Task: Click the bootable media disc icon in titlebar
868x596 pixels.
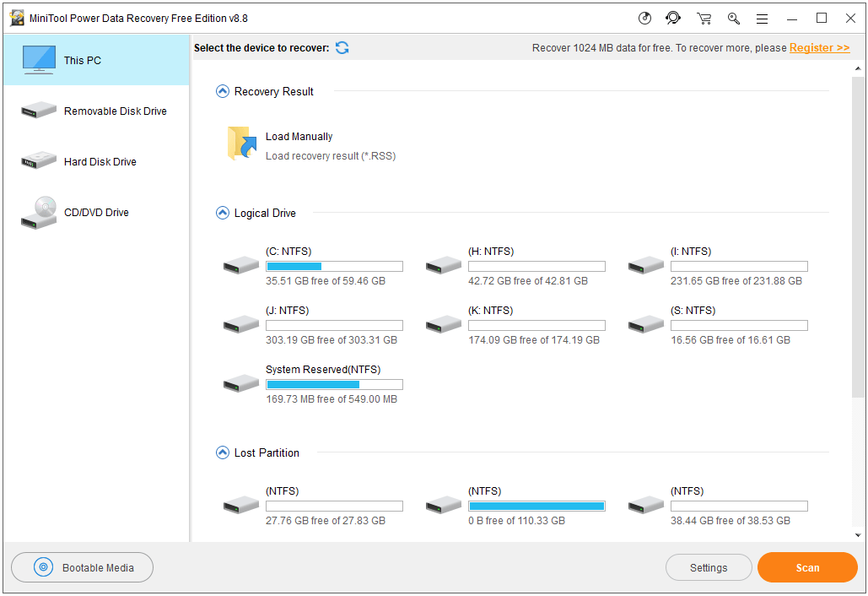Action: [x=645, y=18]
